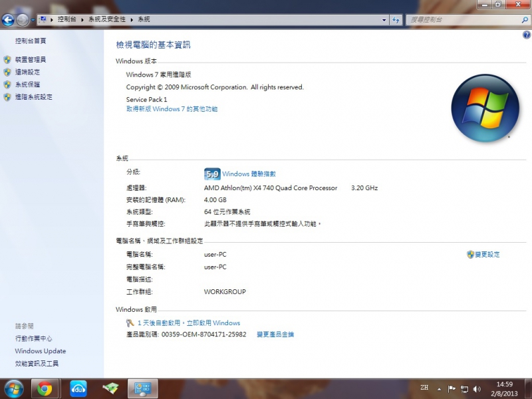Click 變更產品金鑰 link

click(x=275, y=334)
